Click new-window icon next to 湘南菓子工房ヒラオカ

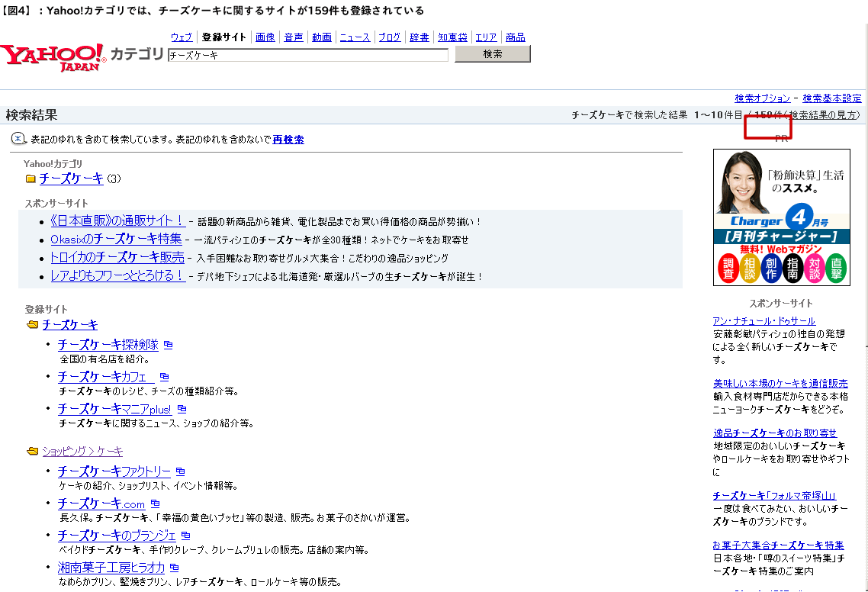coord(175,568)
